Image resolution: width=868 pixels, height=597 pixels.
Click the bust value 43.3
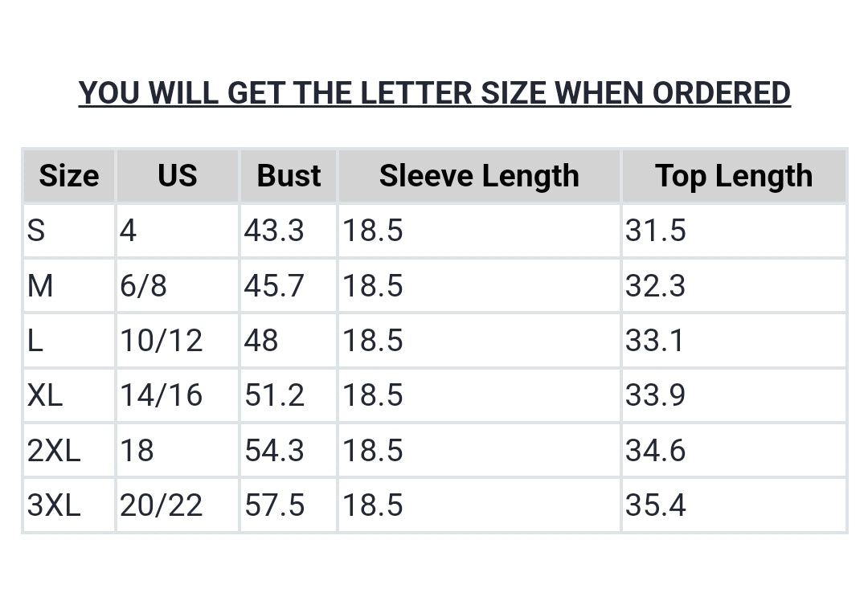(274, 231)
